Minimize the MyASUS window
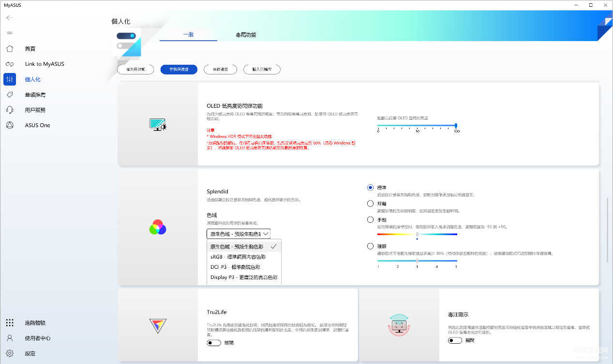This screenshot has height=364, width=613. pos(577,5)
